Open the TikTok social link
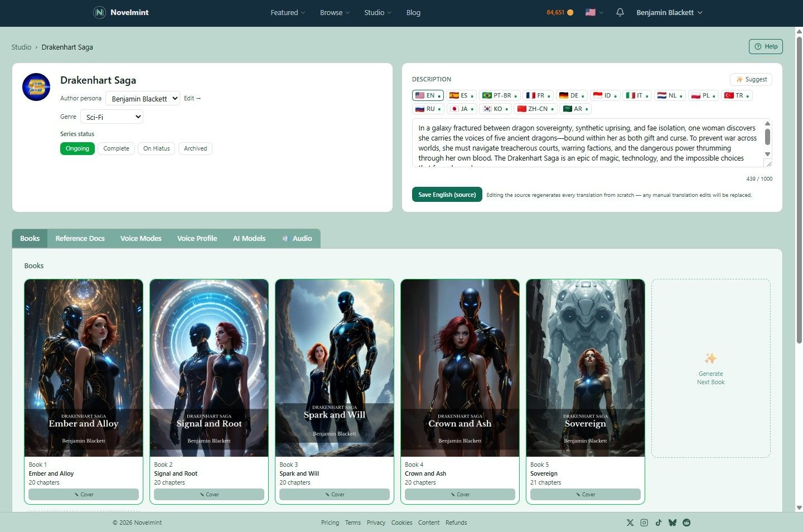The width and height of the screenshot is (803, 532). [x=659, y=523]
